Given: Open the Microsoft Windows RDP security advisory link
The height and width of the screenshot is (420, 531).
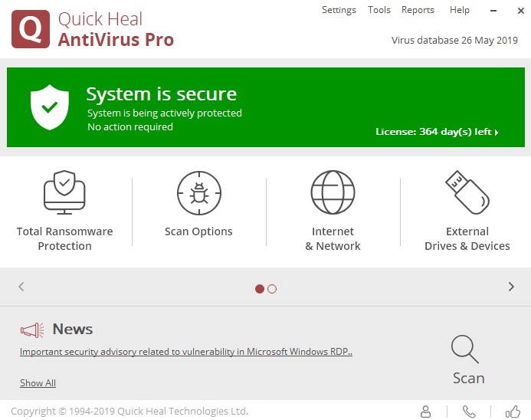Looking at the screenshot, I should point(186,353).
